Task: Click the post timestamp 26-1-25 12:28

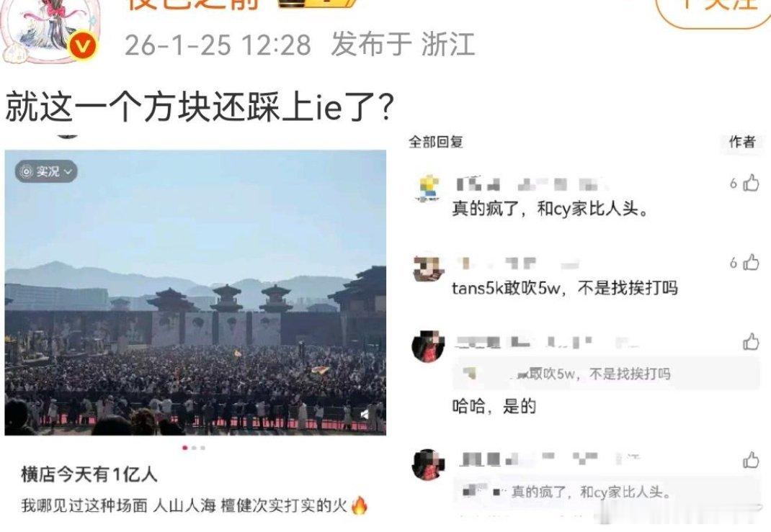Action: click(218, 45)
